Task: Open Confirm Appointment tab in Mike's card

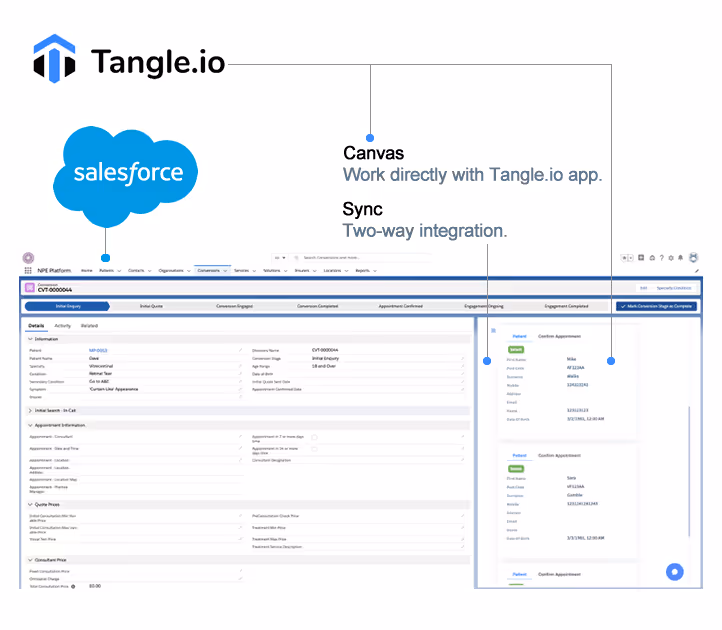Action: (559, 337)
